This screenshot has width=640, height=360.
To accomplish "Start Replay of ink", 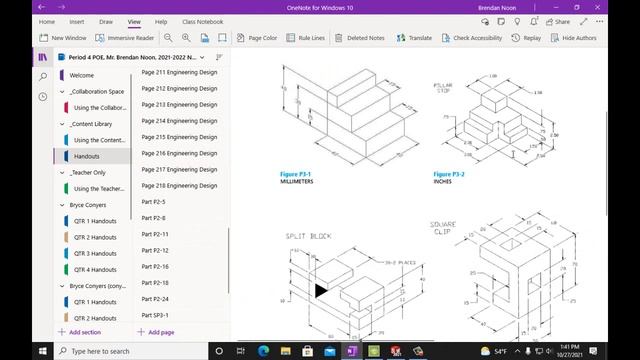I will coord(526,38).
